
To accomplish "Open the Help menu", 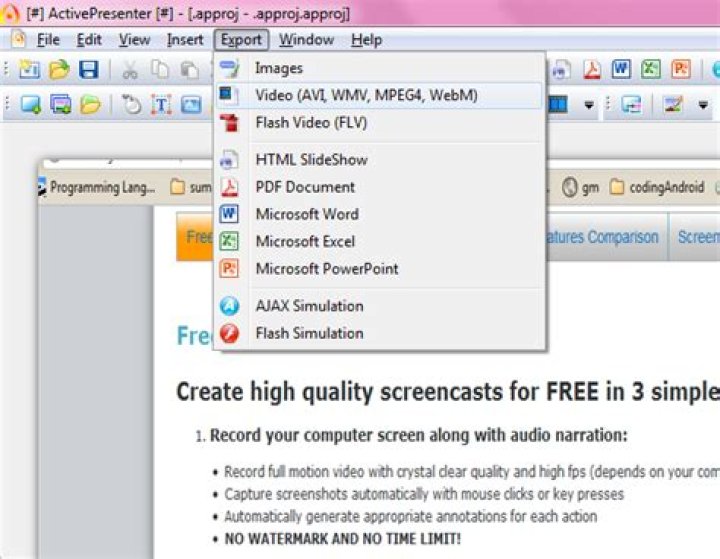I will 366,40.
